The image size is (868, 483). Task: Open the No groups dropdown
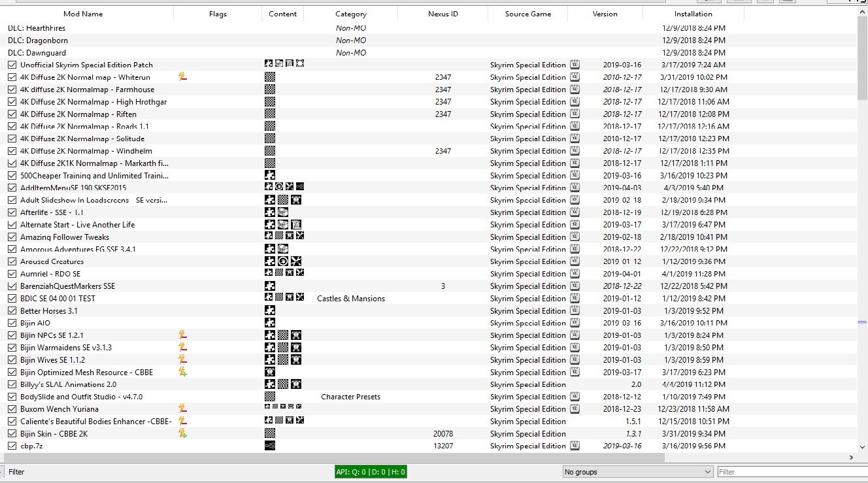click(x=638, y=472)
